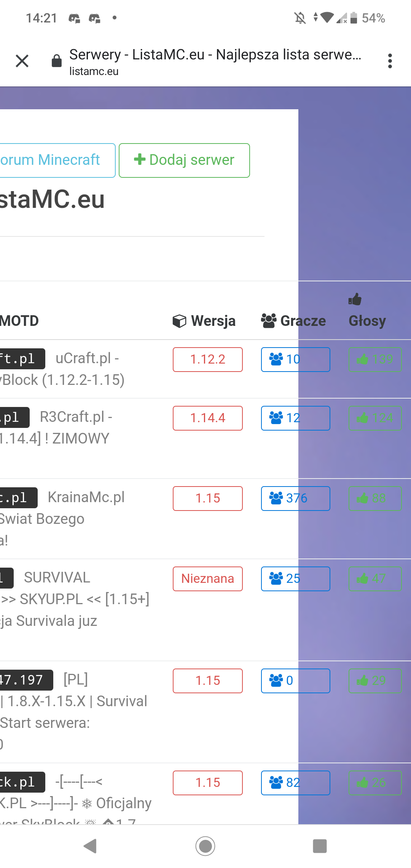This screenshot has width=411, height=868.
Task: Tap the padlock site security icon
Action: pyautogui.click(x=57, y=61)
